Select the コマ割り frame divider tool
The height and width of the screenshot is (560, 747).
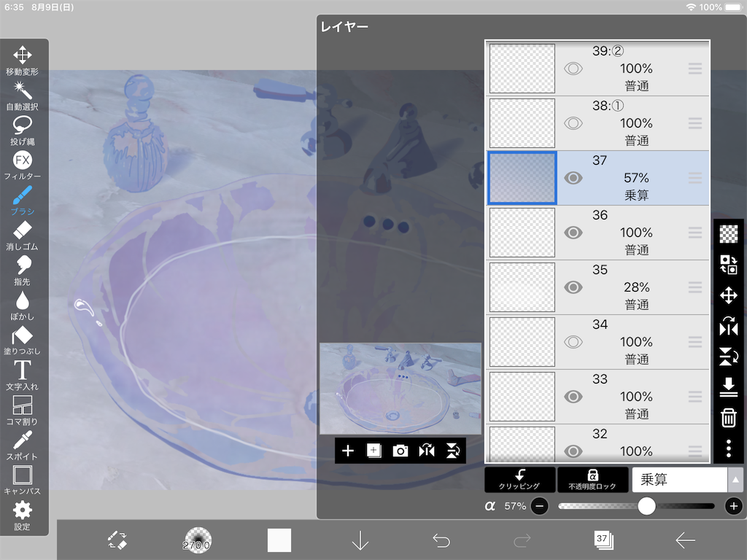(22, 410)
